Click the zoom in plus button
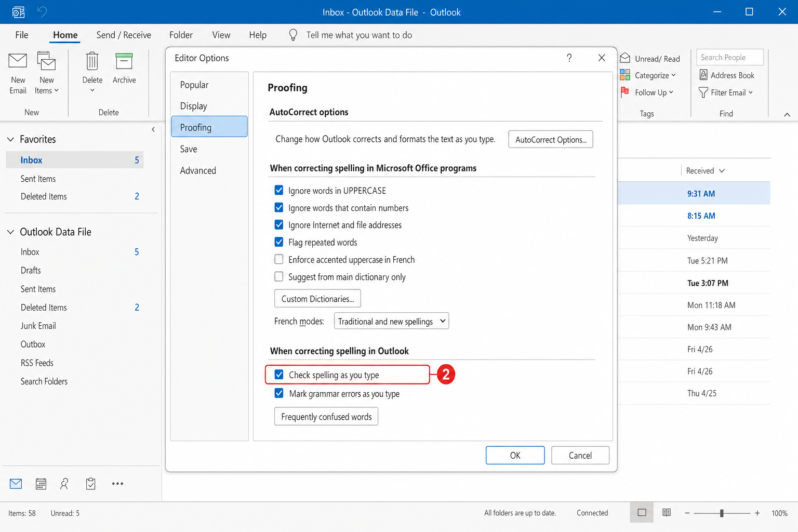Screen dimensions: 798x532 [757, 513]
